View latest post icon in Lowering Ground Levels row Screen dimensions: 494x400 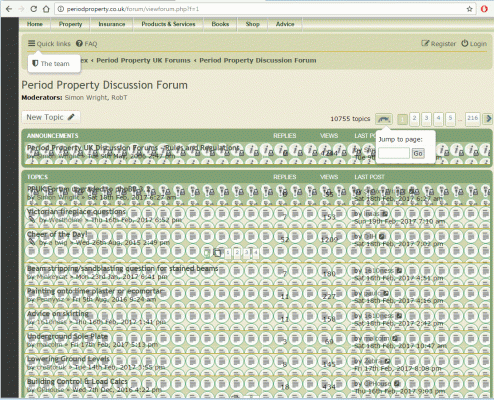pos(387,361)
